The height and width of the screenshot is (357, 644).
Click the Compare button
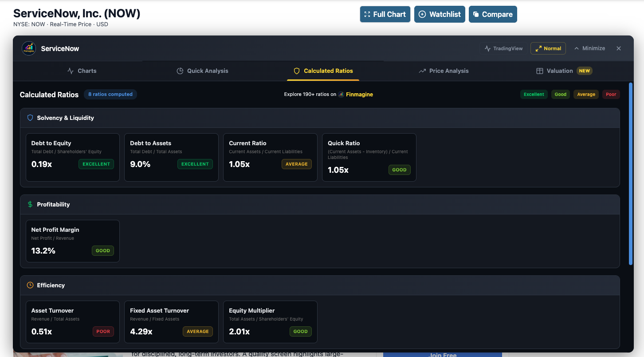coord(493,14)
